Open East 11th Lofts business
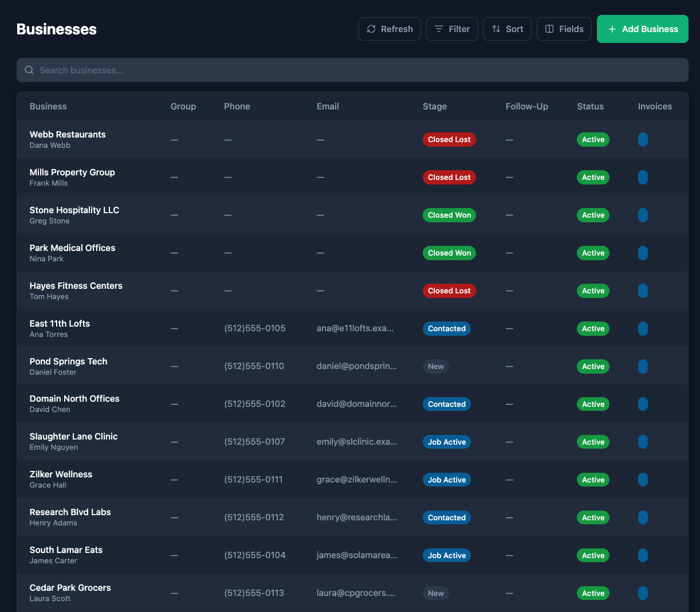This screenshot has height=612, width=700. click(352, 328)
